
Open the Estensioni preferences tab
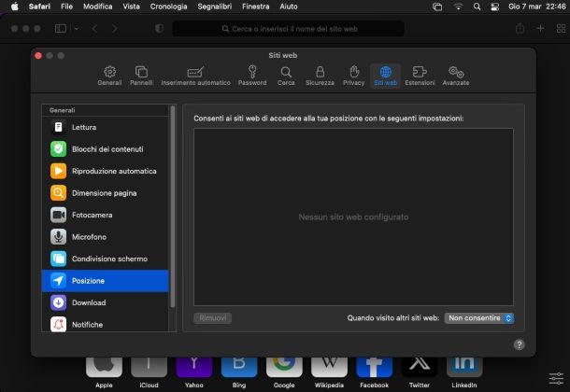[x=420, y=76]
